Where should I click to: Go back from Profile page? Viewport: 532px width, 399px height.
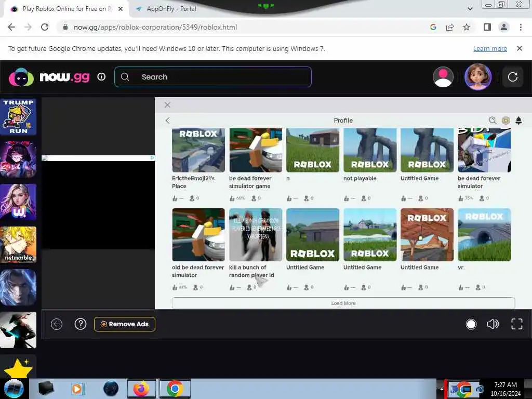167,121
